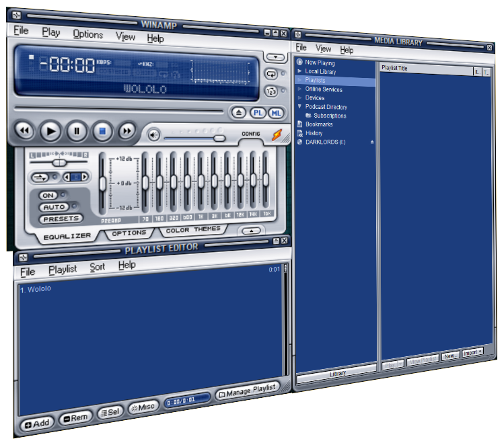Eject the DARKLORDS drive icon
The image size is (504, 447).
[x=372, y=142]
